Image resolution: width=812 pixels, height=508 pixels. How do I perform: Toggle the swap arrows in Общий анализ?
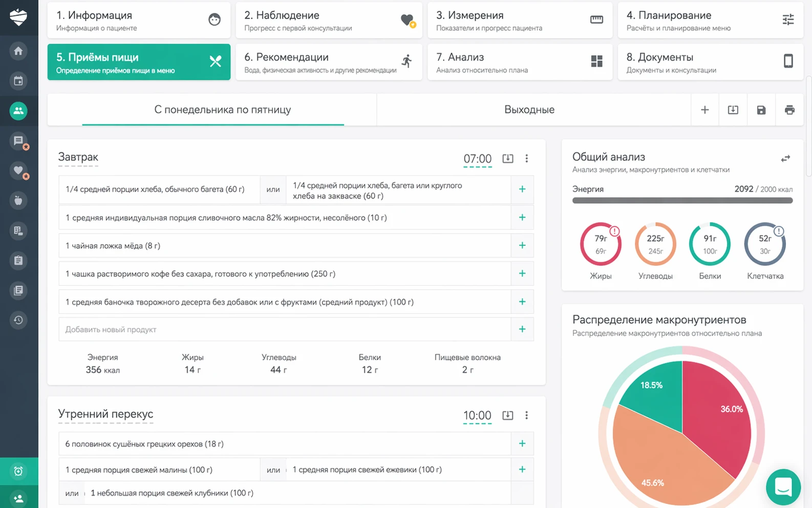coord(785,159)
